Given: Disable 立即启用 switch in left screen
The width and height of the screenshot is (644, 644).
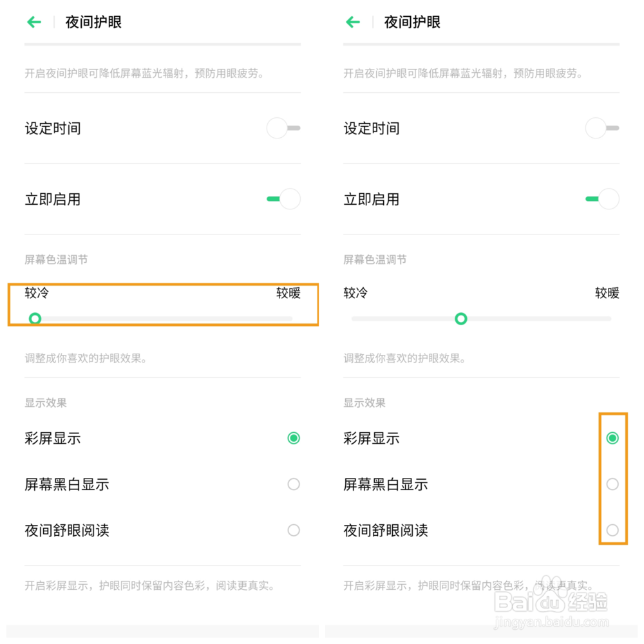Looking at the screenshot, I should click(283, 199).
